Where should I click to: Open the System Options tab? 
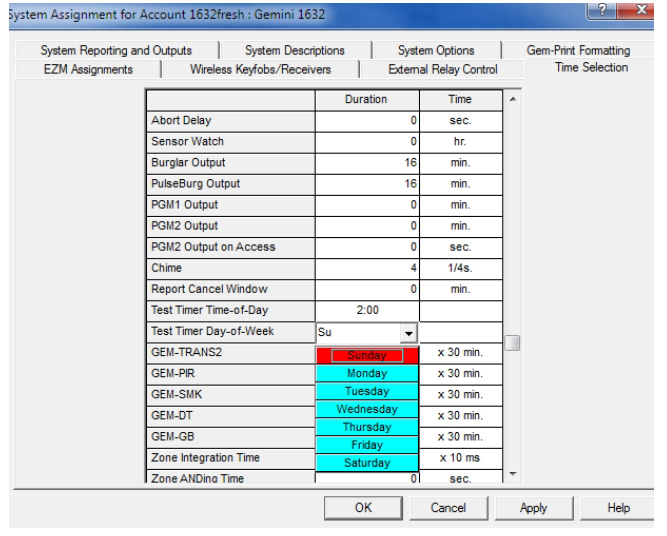click(x=435, y=50)
